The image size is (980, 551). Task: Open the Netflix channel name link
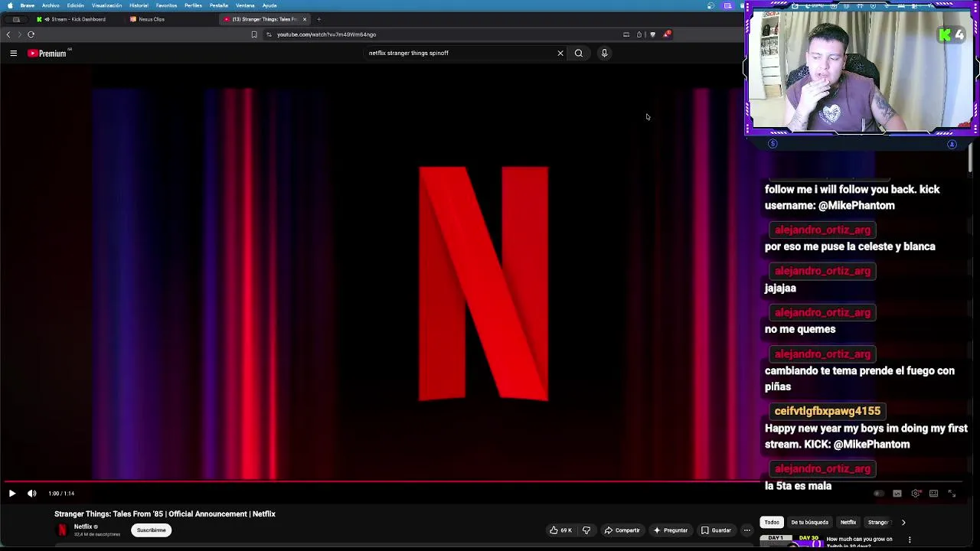[x=83, y=527]
